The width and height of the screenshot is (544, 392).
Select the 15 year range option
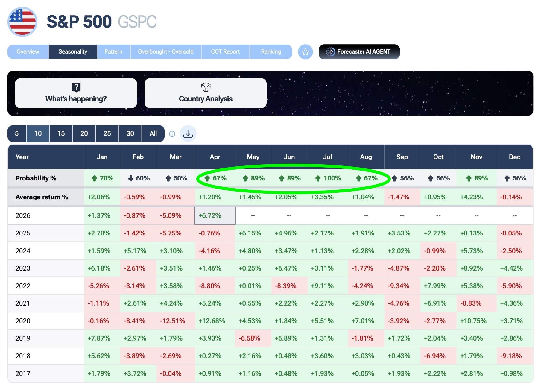pyautogui.click(x=61, y=133)
